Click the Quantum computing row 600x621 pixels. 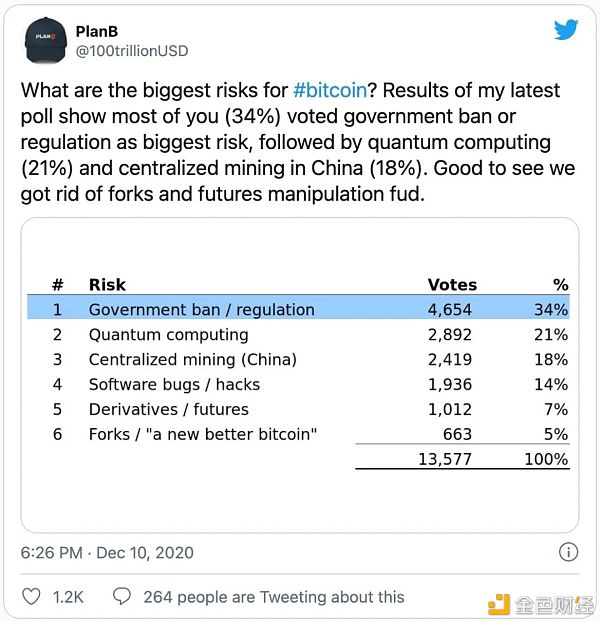298,335
